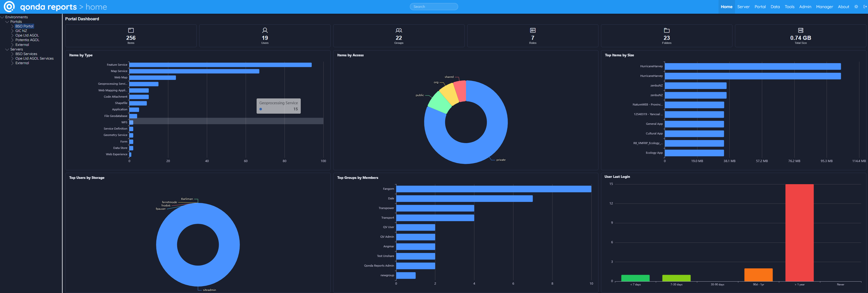The image size is (868, 293).
Task: Click the 0.74 GB total size value
Action: [800, 38]
